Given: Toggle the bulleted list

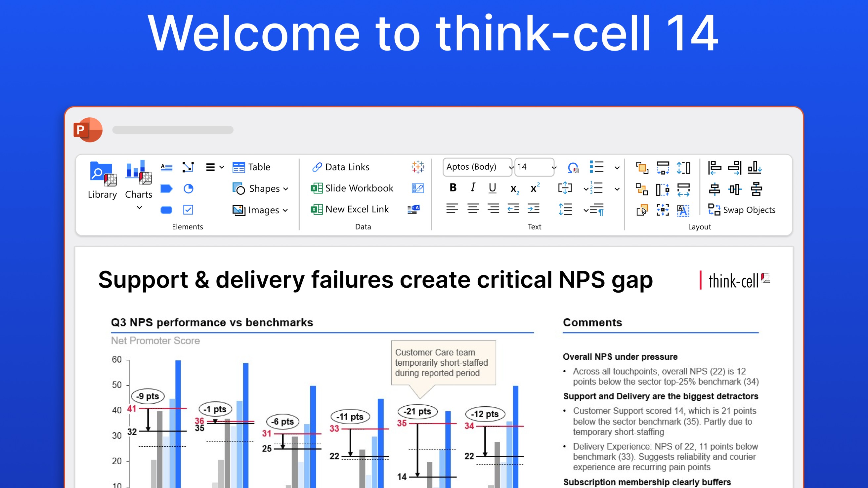Looking at the screenshot, I should coord(597,167).
